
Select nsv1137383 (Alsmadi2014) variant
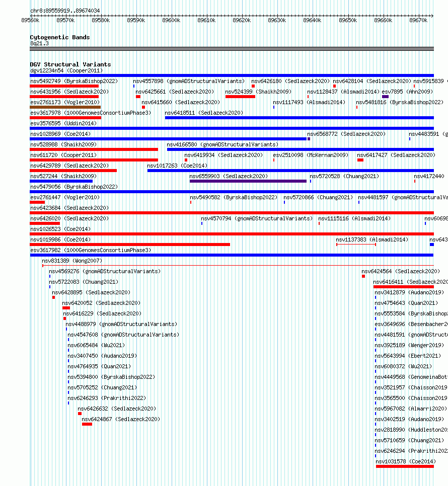pos(372,239)
